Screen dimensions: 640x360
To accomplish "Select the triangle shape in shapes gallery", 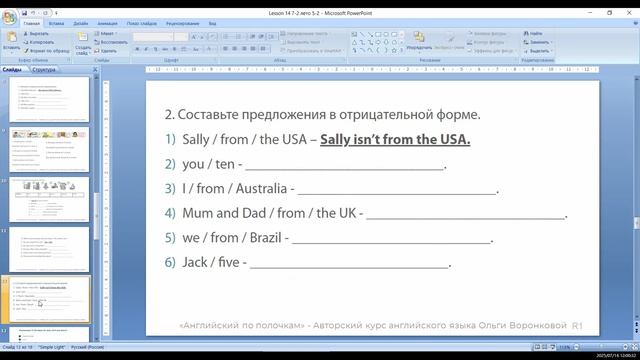I will coord(354,42).
